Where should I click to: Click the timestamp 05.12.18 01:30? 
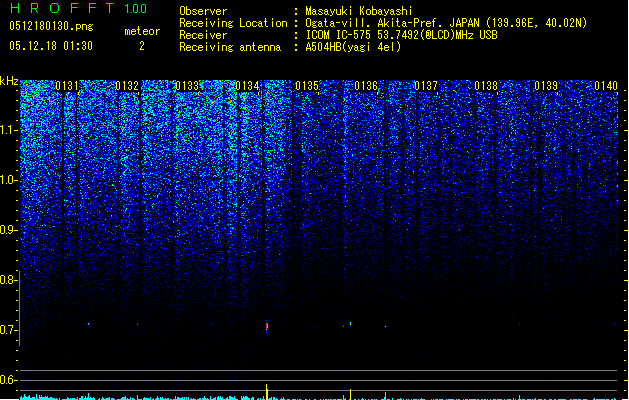click(x=51, y=46)
